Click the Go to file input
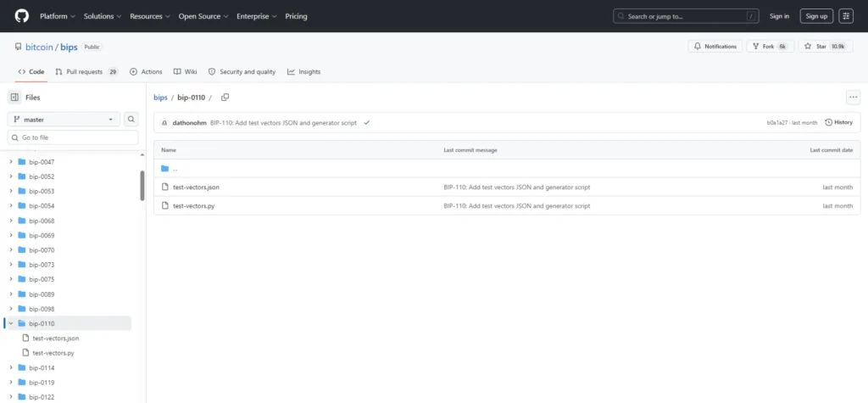Viewport: 868px width, 403px height. click(x=73, y=137)
